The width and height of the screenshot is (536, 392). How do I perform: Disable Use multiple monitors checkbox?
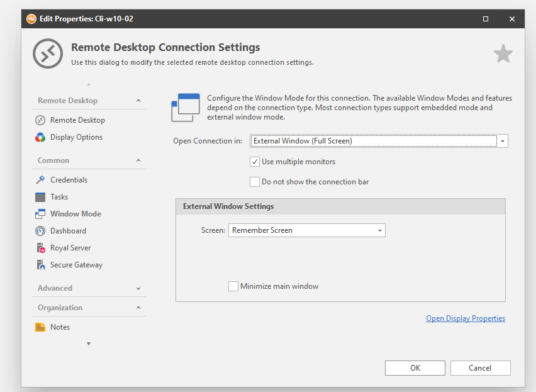click(x=255, y=162)
